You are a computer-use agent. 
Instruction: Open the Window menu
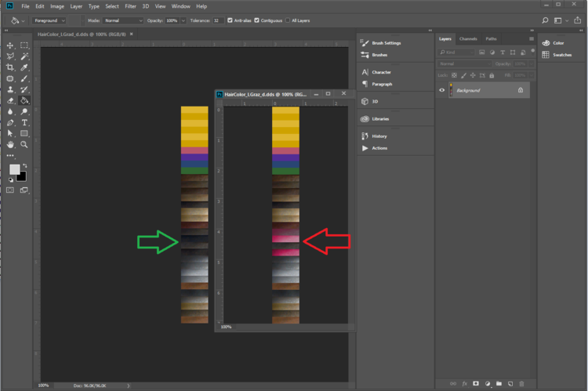click(181, 6)
